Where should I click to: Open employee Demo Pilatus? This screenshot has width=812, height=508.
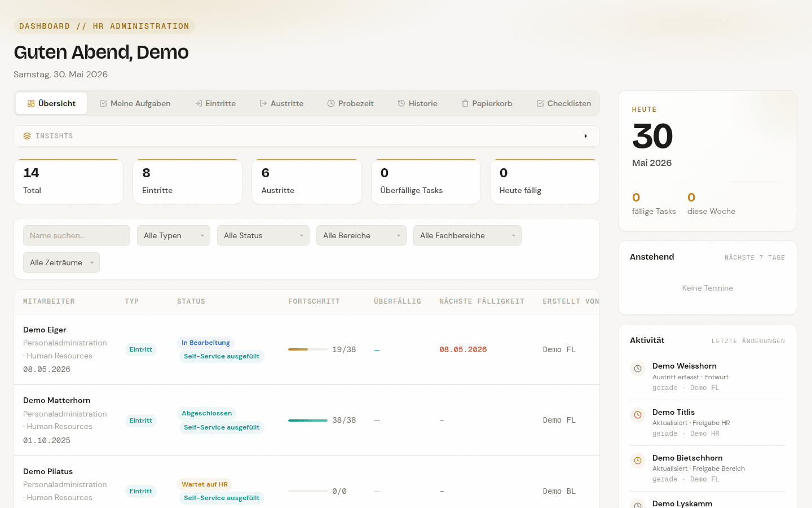pyautogui.click(x=48, y=471)
